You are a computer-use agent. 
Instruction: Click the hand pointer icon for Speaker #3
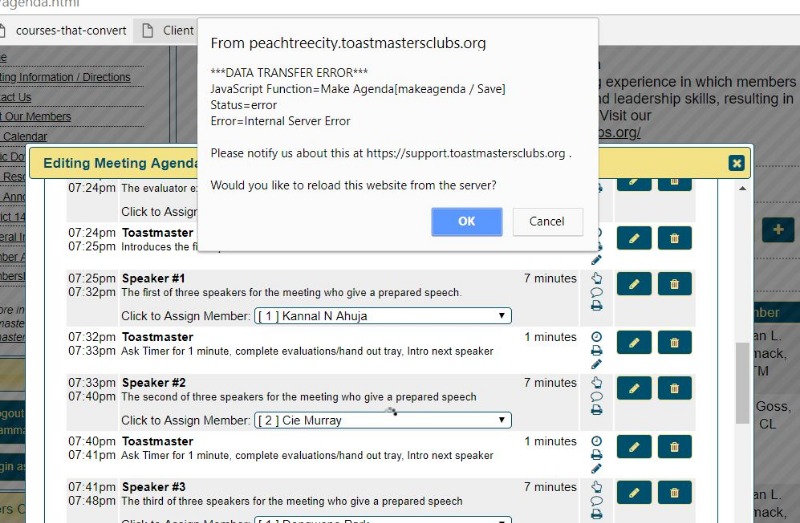coord(596,486)
